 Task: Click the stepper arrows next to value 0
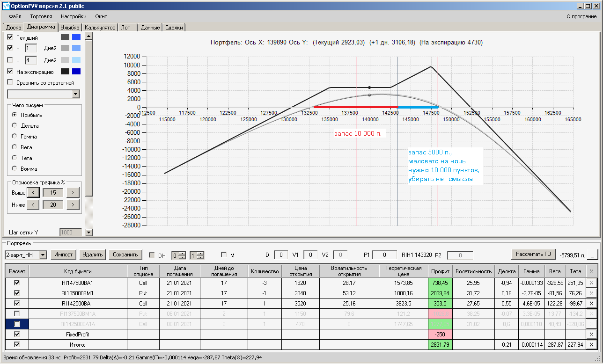click(182, 255)
